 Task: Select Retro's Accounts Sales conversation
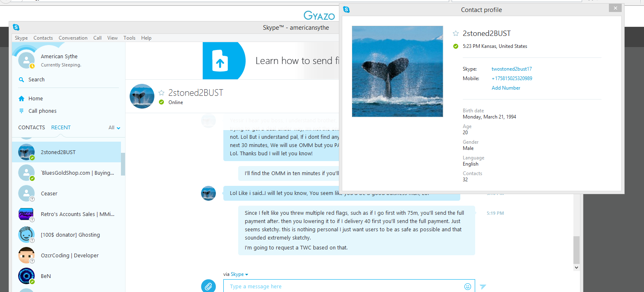click(66, 214)
